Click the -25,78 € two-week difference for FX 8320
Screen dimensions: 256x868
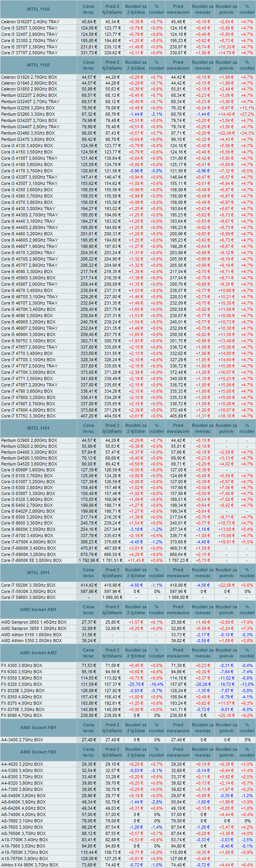click(x=136, y=684)
